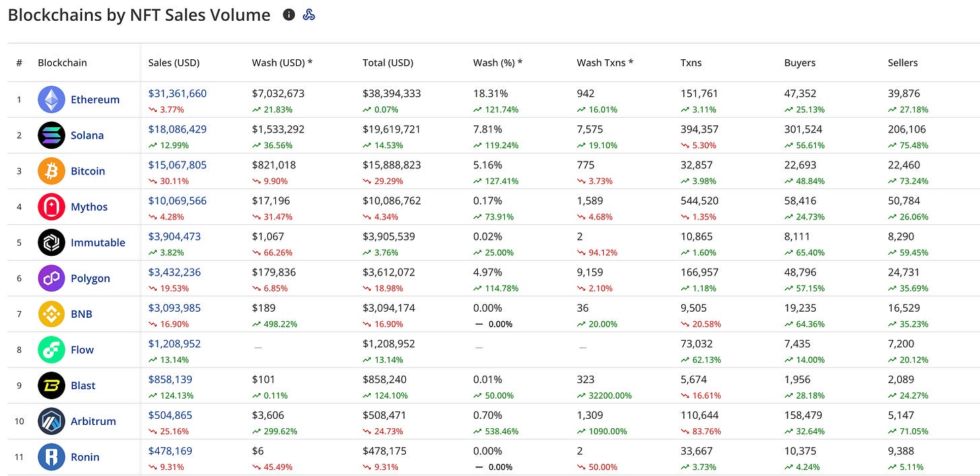Open the BNB blockchain link
The width and height of the screenshot is (980, 476).
tap(81, 314)
